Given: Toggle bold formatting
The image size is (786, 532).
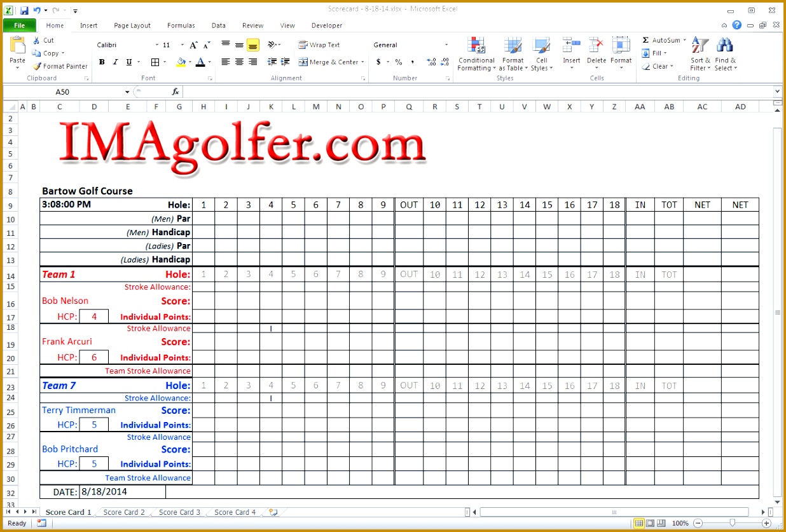Looking at the screenshot, I should click(x=102, y=62).
